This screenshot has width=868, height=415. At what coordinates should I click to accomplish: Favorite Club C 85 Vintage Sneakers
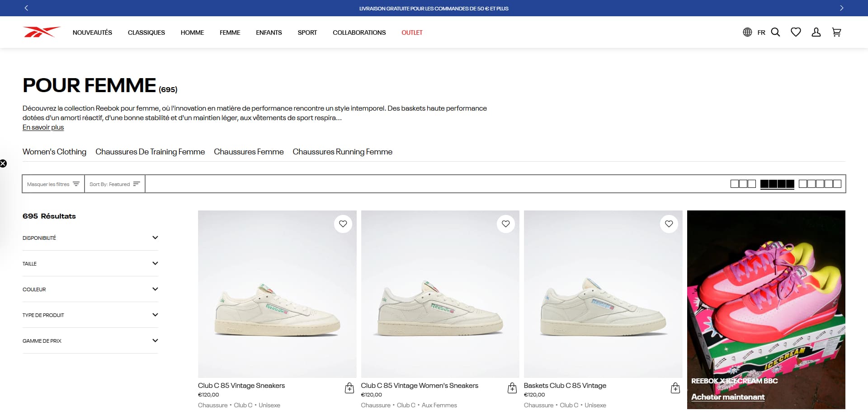[x=343, y=224]
